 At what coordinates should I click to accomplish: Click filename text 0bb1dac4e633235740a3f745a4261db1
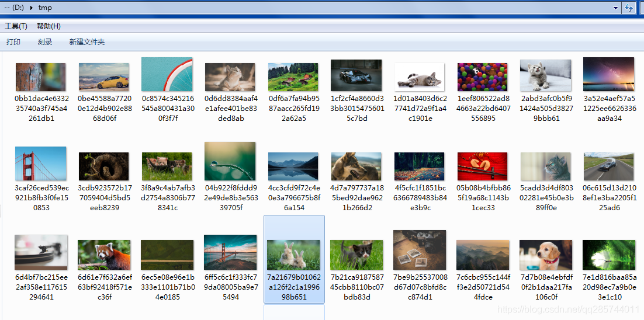coord(40,108)
